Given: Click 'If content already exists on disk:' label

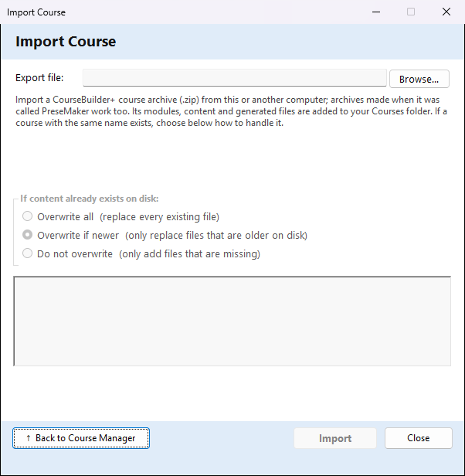Looking at the screenshot, I should [90, 199].
